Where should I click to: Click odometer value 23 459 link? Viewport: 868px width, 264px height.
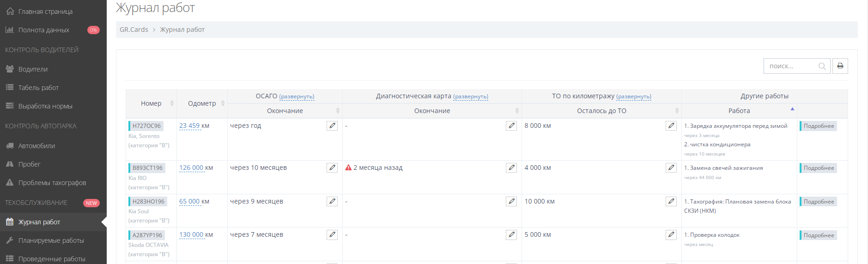(x=189, y=126)
